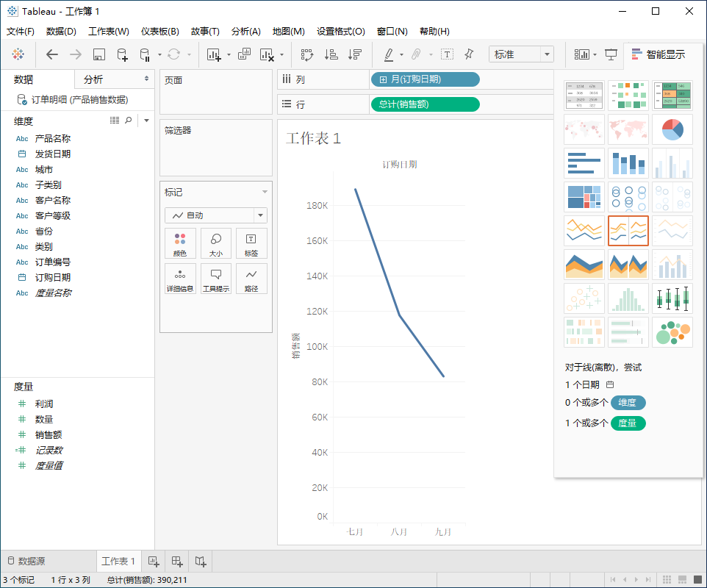Select the packed bubbles chart thumbnail
This screenshot has height=588, width=707.
pyautogui.click(x=672, y=332)
